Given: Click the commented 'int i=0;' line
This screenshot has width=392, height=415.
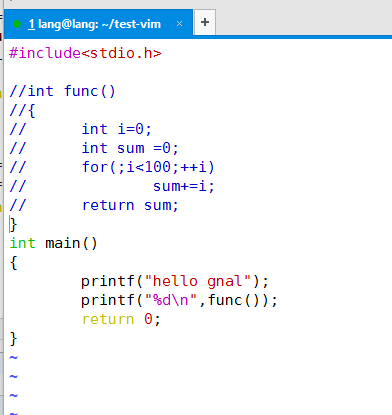Looking at the screenshot, I should (x=80, y=129).
